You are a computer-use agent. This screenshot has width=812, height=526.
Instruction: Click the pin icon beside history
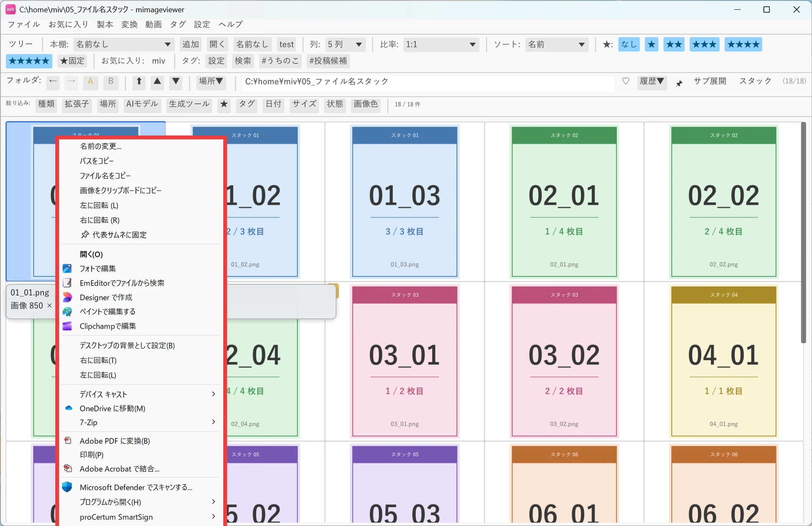(x=679, y=83)
